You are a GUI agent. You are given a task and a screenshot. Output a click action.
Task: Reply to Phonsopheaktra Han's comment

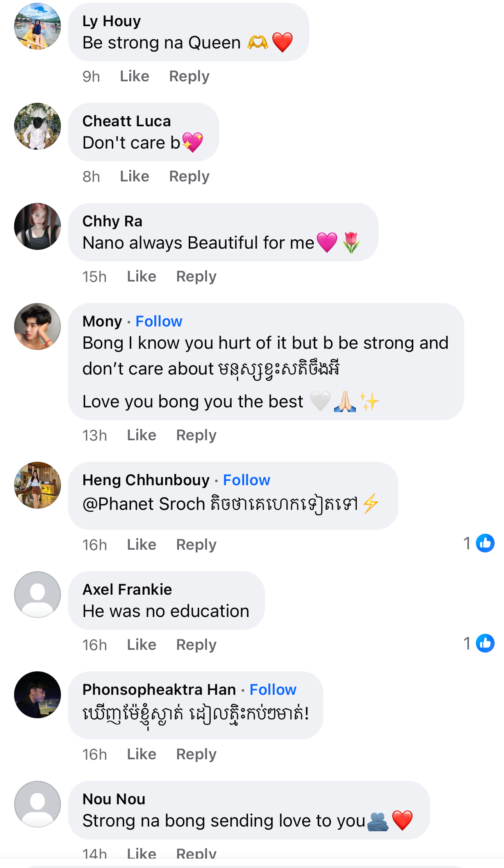click(x=196, y=754)
